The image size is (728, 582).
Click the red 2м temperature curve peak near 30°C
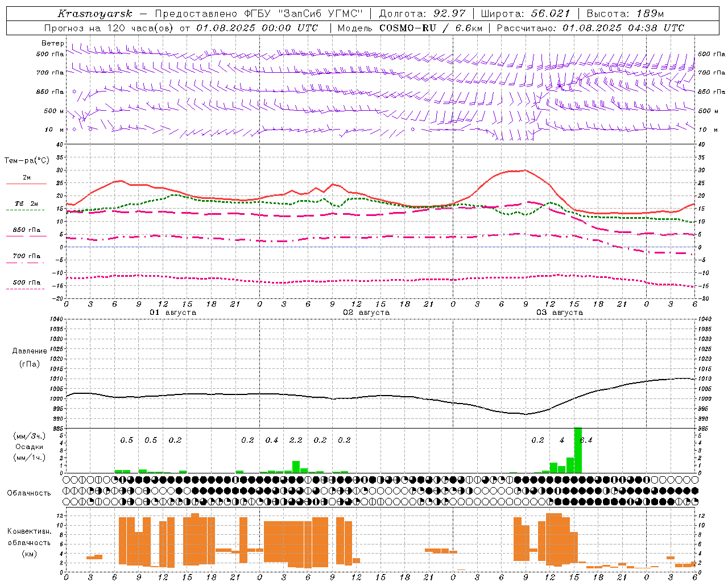[524, 170]
